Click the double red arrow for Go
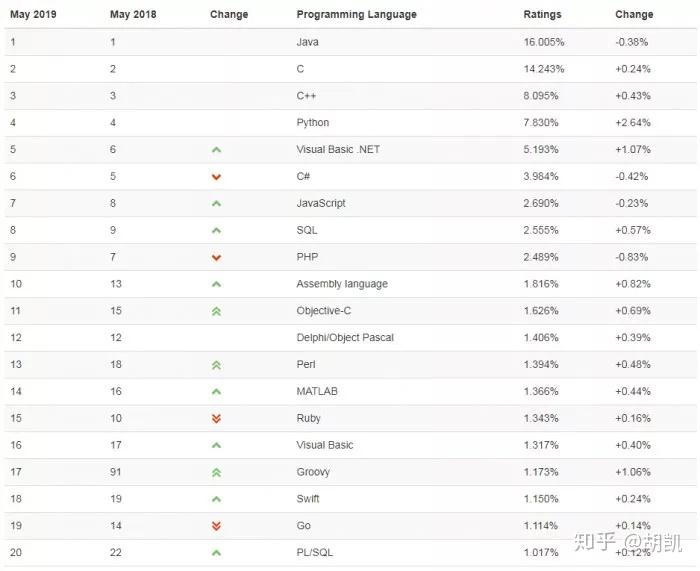Screen dimensions: 700x571 point(216,526)
